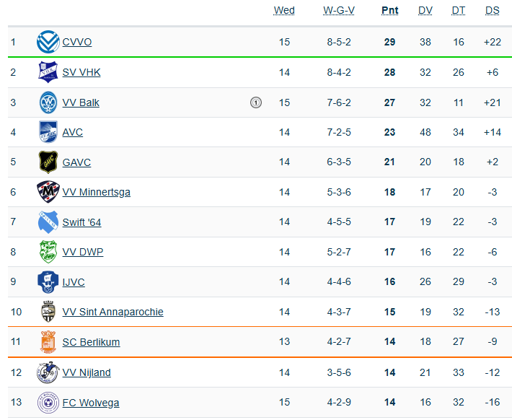Screen dimensions: 512x420
Task: Click the DT column header
Action: 459,10
